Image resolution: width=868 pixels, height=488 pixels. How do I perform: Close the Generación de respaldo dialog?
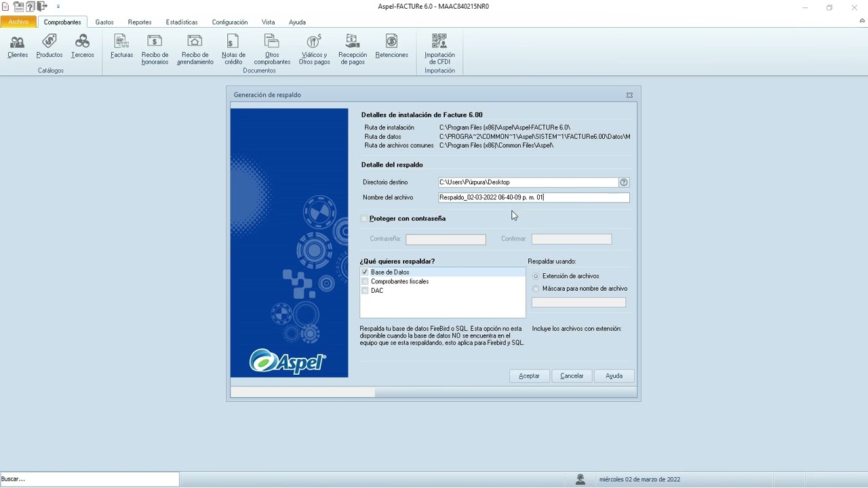pos(629,95)
